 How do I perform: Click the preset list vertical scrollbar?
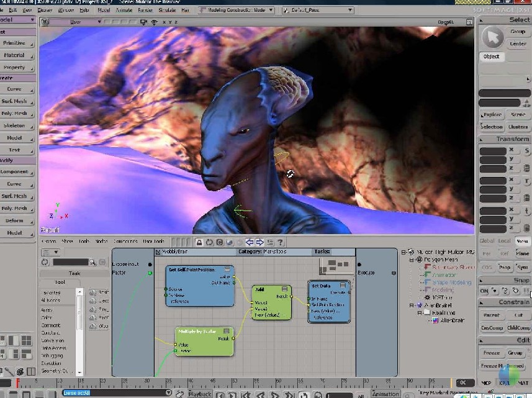pos(79,332)
